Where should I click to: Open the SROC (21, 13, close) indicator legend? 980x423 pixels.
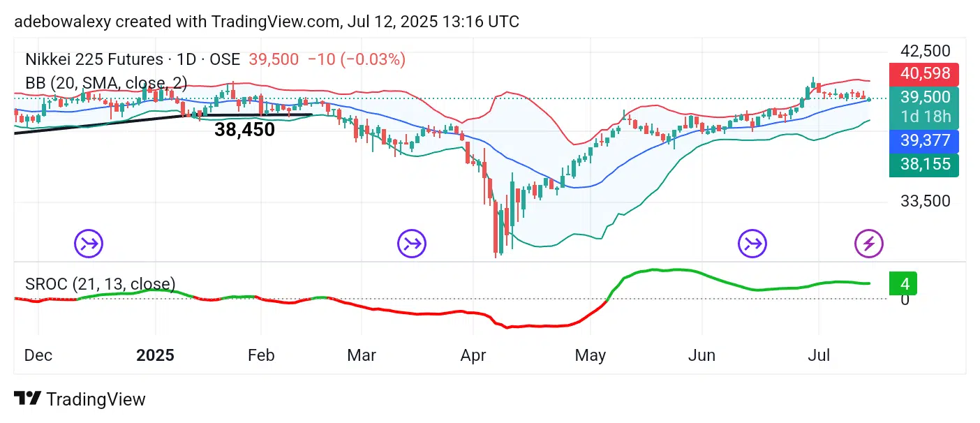click(101, 284)
